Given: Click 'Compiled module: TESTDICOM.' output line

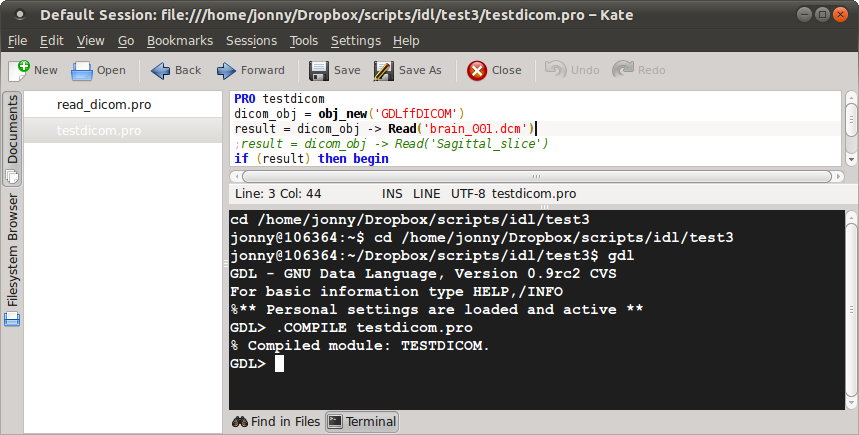Looking at the screenshot, I should 359,346.
